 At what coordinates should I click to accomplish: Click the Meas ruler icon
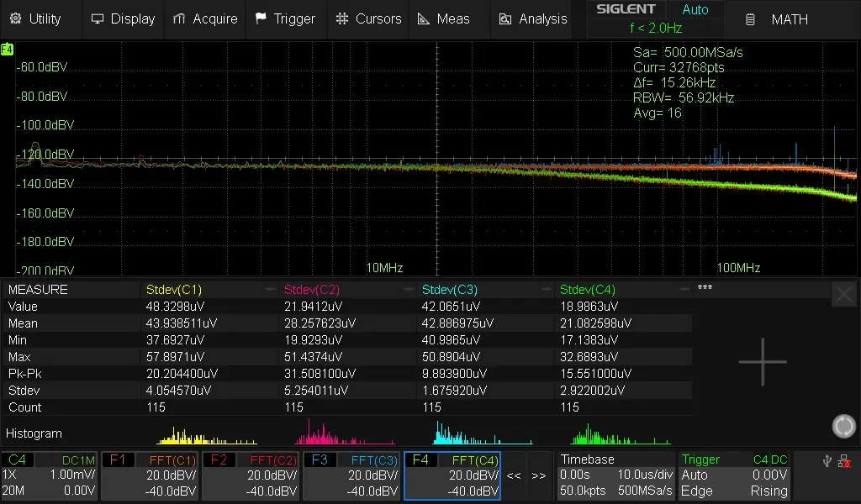423,18
